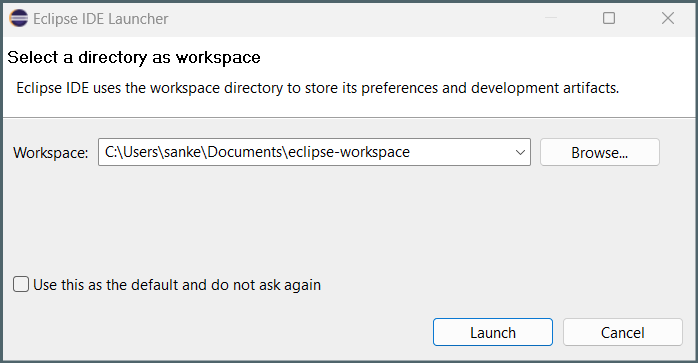This screenshot has width=698, height=363.
Task: Enable "Use this as the default" checkbox
Action: (21, 284)
